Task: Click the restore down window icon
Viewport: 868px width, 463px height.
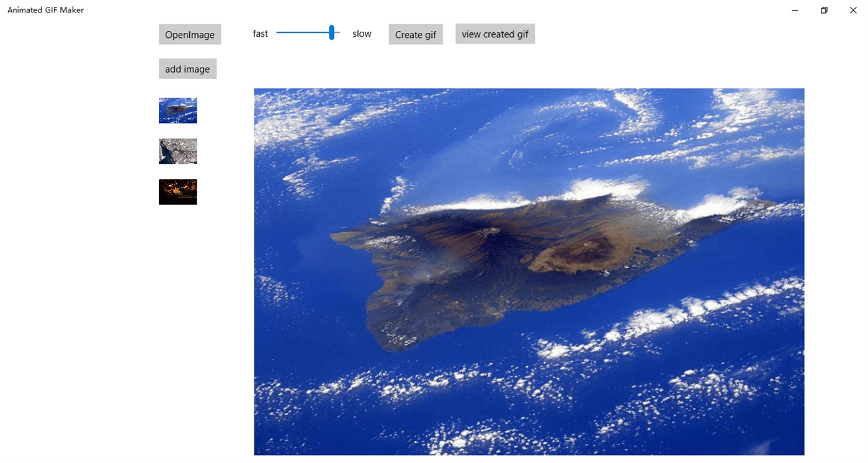Action: (x=823, y=10)
